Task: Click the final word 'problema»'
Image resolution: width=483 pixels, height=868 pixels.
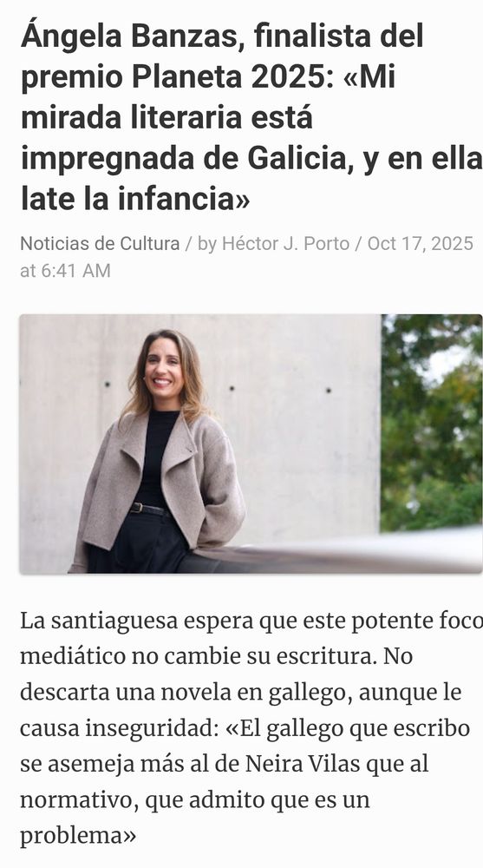Action: coord(78,837)
